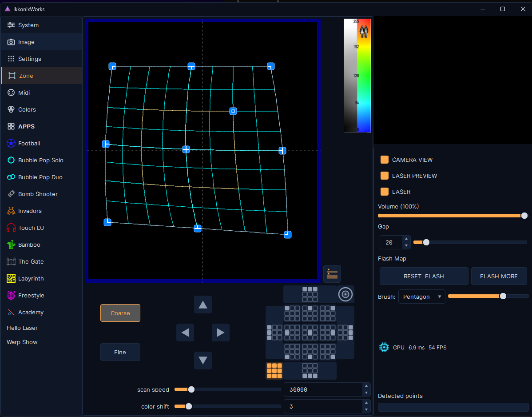The image size is (532, 417).
Task: Click the scan speed 30000 input field
Action: tap(323, 389)
